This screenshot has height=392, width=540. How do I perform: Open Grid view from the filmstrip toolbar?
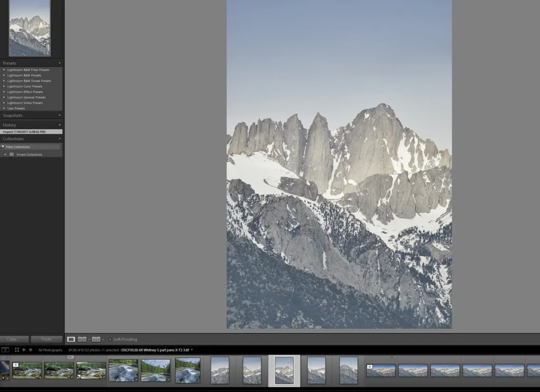16,349
